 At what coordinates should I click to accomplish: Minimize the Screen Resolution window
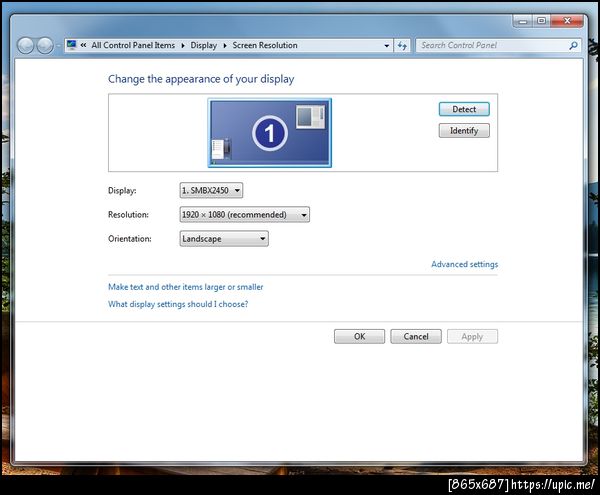click(523, 21)
